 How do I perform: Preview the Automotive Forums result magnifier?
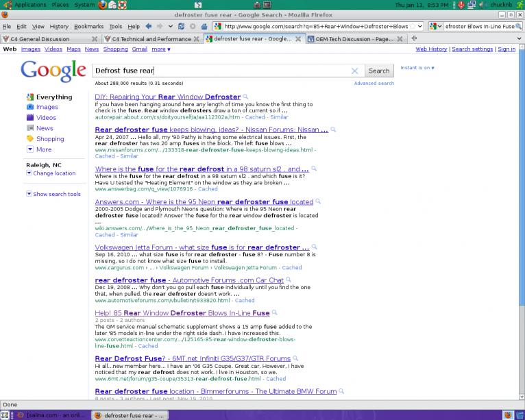click(289, 280)
